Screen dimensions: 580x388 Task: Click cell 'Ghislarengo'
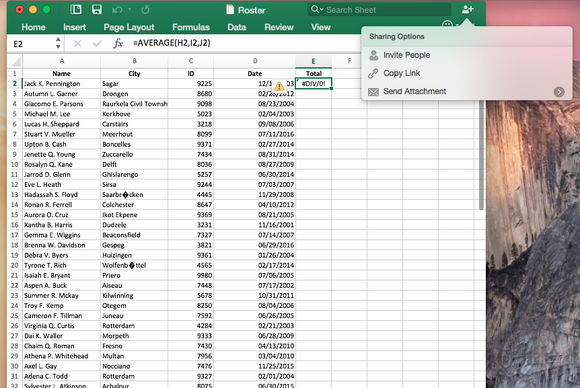tap(134, 175)
